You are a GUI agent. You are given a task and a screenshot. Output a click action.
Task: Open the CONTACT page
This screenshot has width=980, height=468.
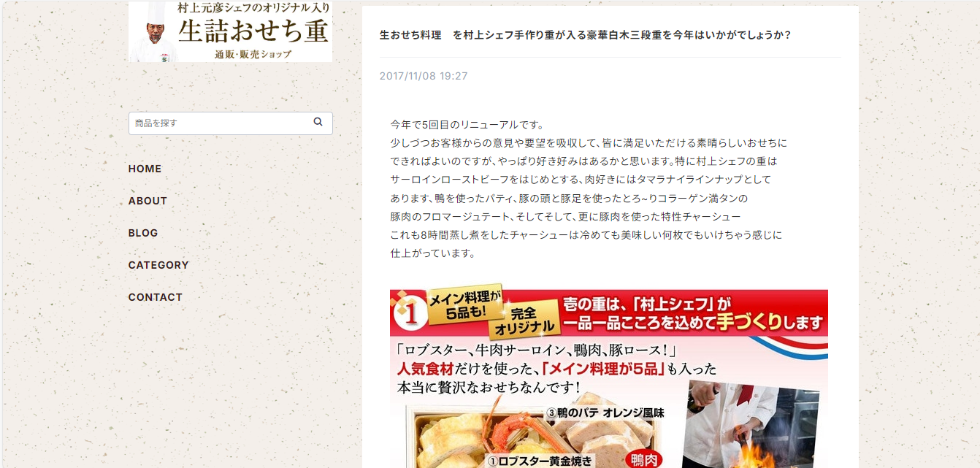point(156,297)
